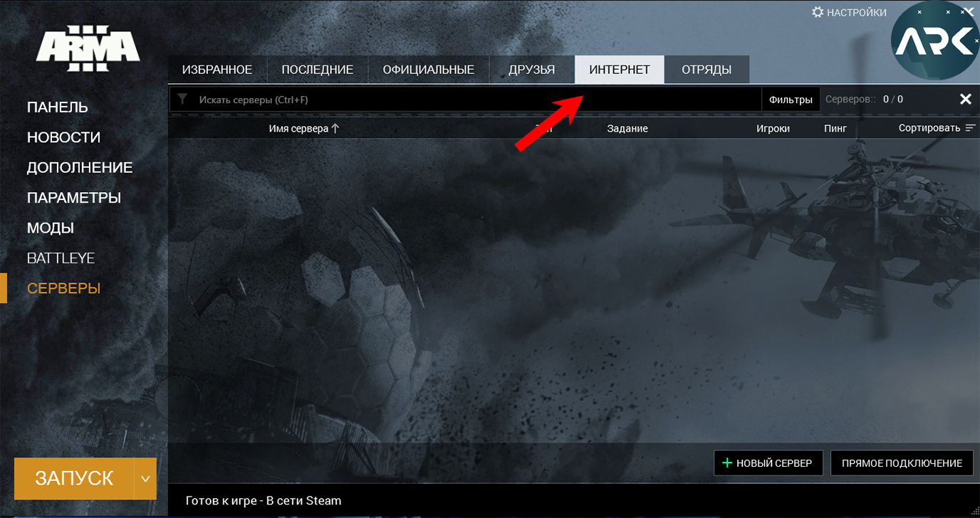Open the ДРУЗЬЯ tab
This screenshot has height=518, width=980.
pyautogui.click(x=532, y=70)
